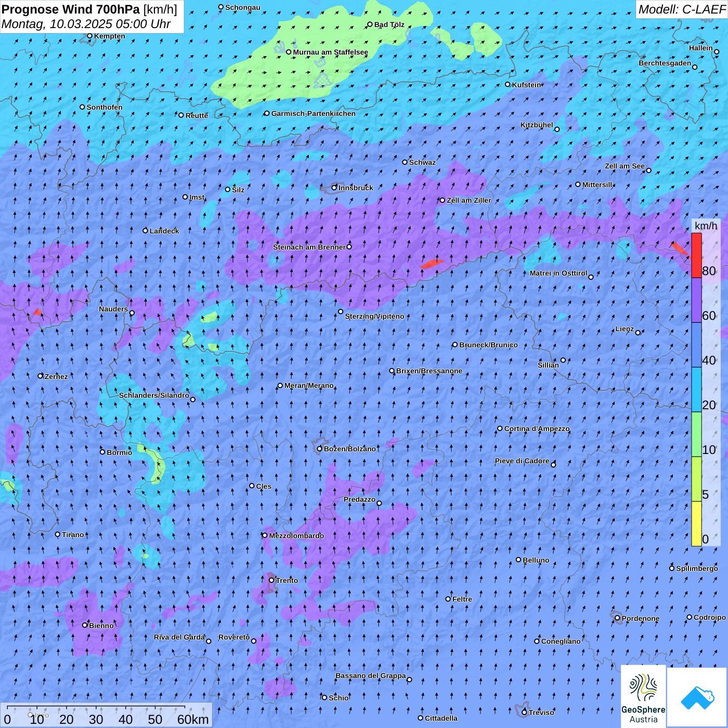728x728 pixels.
Task: Click the Bormio label
Action: tap(119, 452)
